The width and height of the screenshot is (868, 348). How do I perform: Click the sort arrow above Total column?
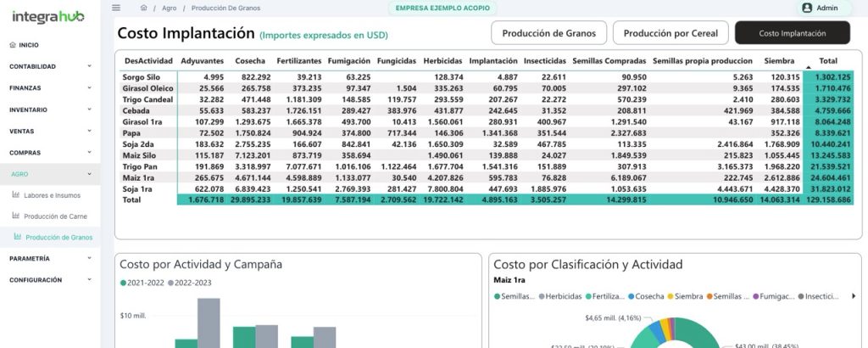click(809, 65)
